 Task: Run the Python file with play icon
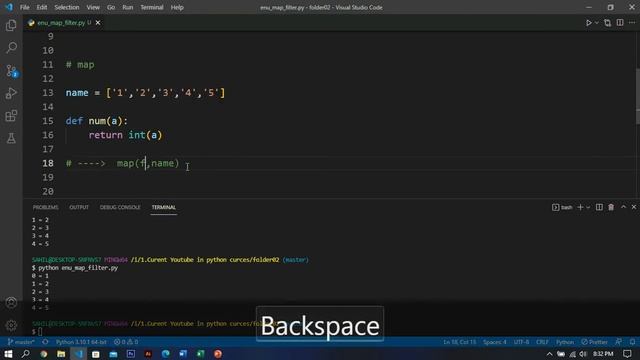pyautogui.click(x=589, y=23)
